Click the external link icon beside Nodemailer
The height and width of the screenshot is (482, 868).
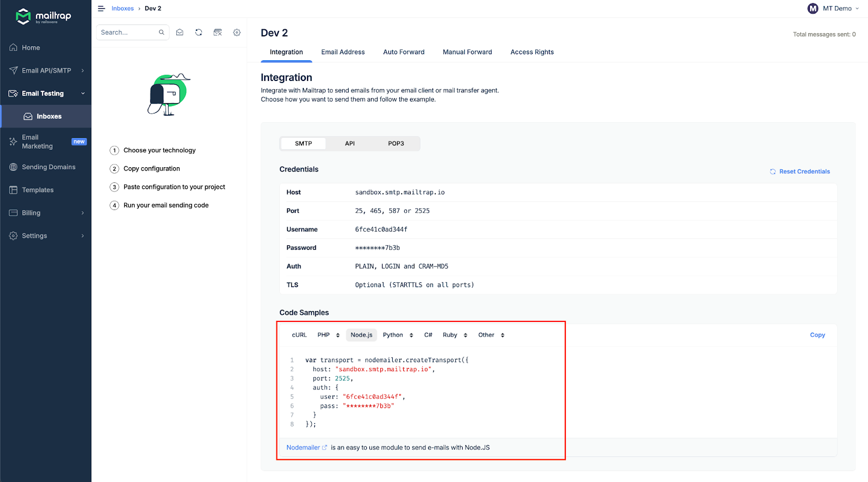(x=325, y=448)
